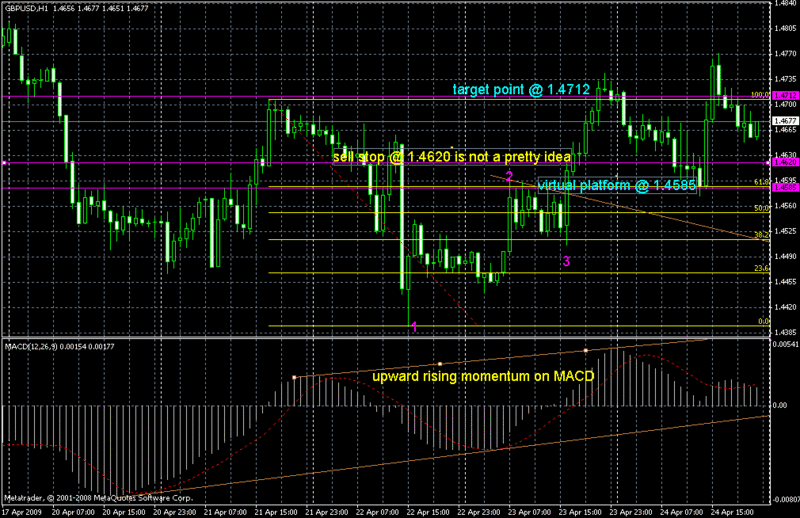Click the 1.4525 price axis value
This screenshot has height=518, width=800.
[x=786, y=231]
